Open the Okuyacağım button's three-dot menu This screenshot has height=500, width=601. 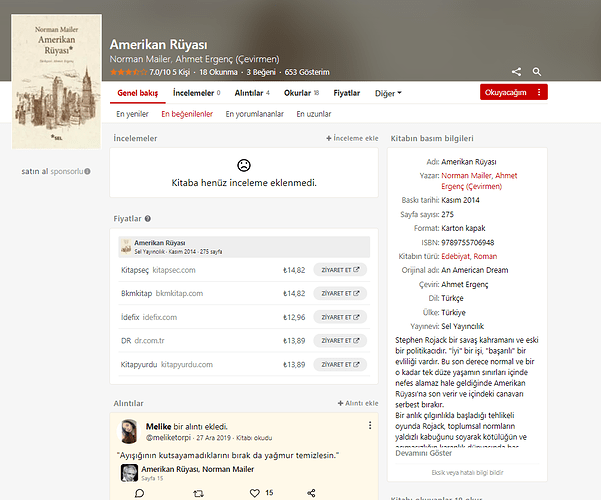(539, 92)
